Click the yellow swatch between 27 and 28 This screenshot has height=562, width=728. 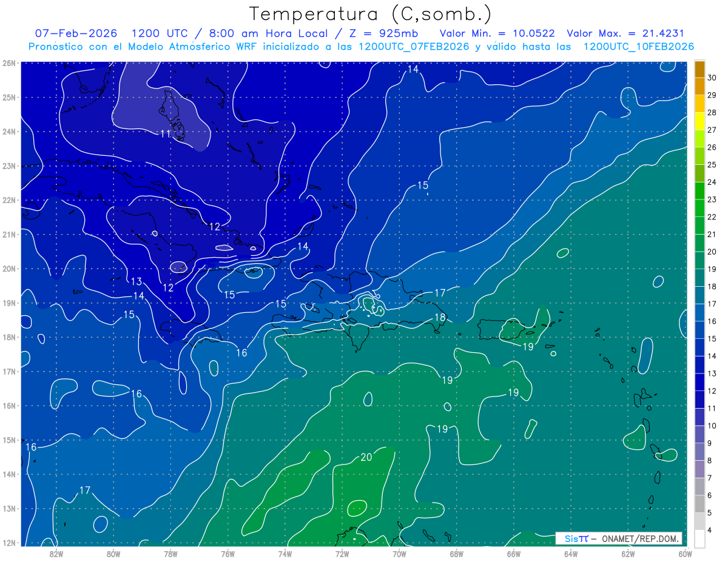[699, 121]
